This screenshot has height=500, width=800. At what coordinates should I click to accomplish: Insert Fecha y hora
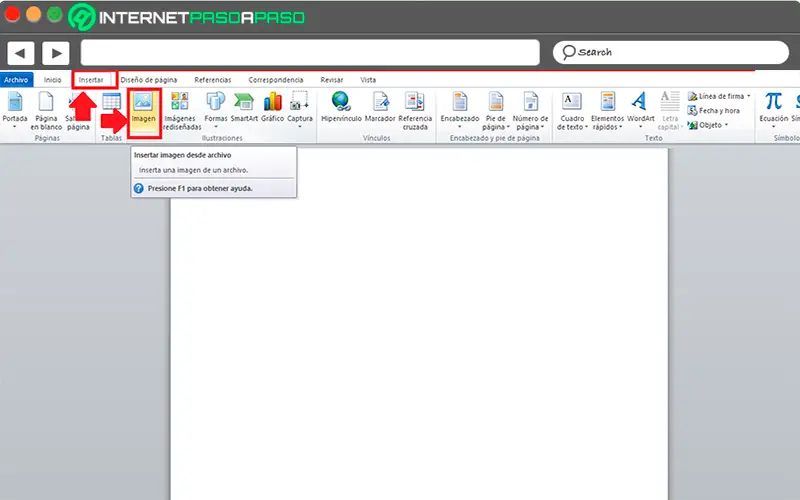[x=714, y=110]
